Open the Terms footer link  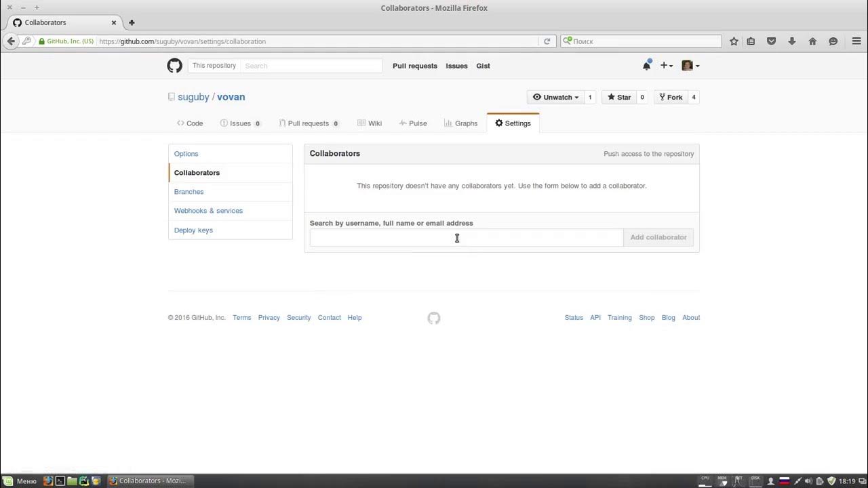(x=241, y=317)
